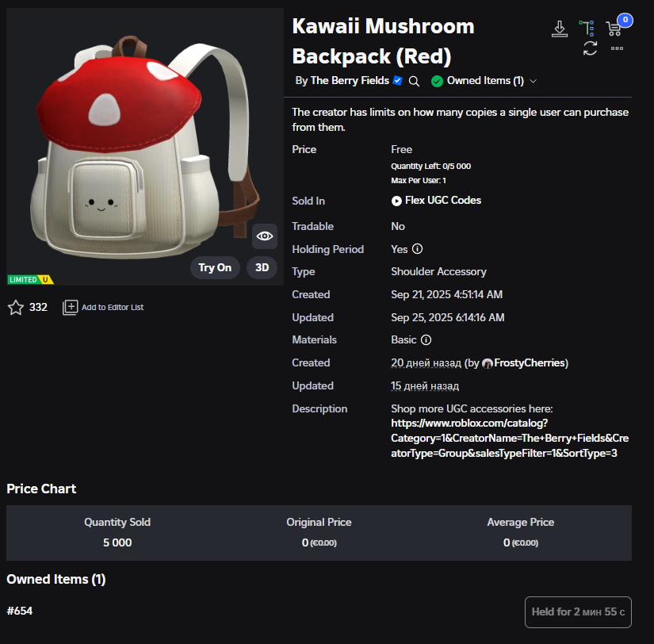The image size is (654, 644).
Task: Click the blue verified badge
Action: click(397, 81)
